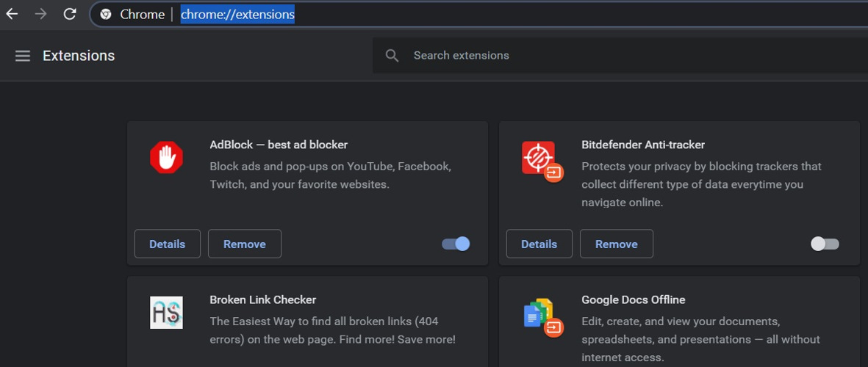
Task: Click the 'Chrome' label in the address bar
Action: [143, 15]
